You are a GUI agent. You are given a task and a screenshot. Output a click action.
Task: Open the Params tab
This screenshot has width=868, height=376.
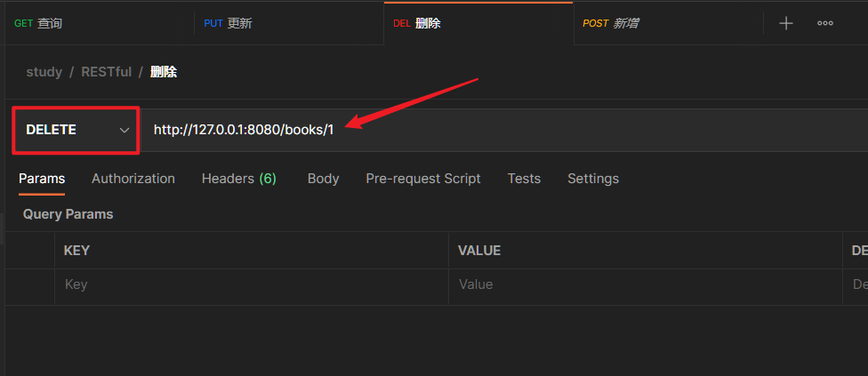pos(42,179)
